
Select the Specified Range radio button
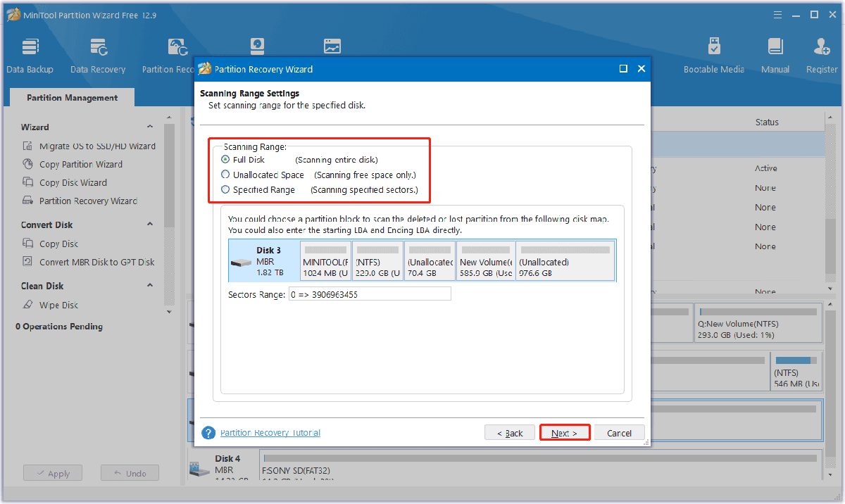pos(225,189)
